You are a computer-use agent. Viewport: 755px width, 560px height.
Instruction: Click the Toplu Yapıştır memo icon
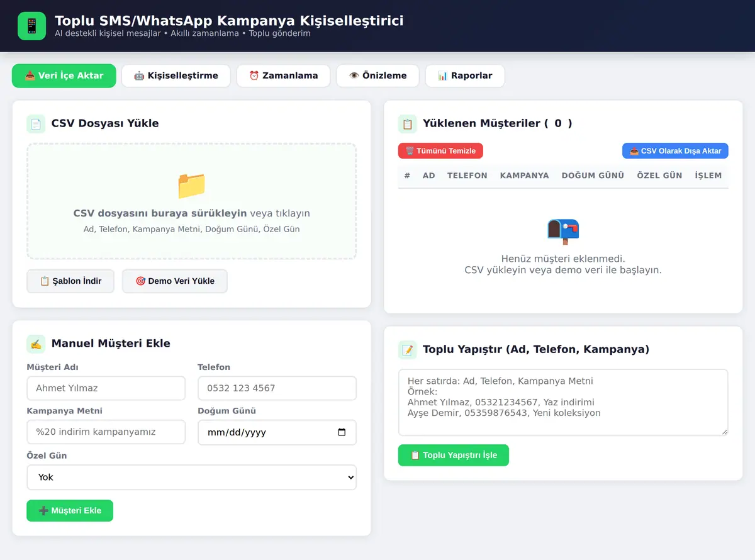[x=407, y=350]
